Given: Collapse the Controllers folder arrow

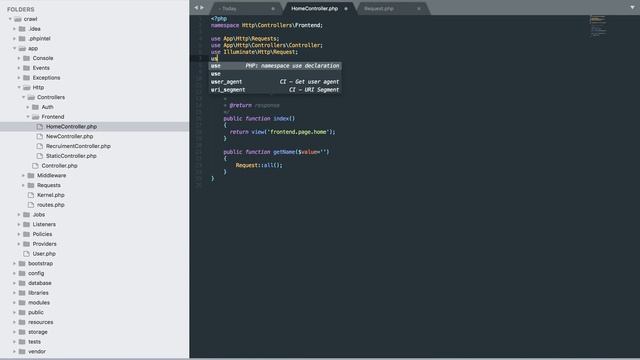Looking at the screenshot, I should [23, 98].
